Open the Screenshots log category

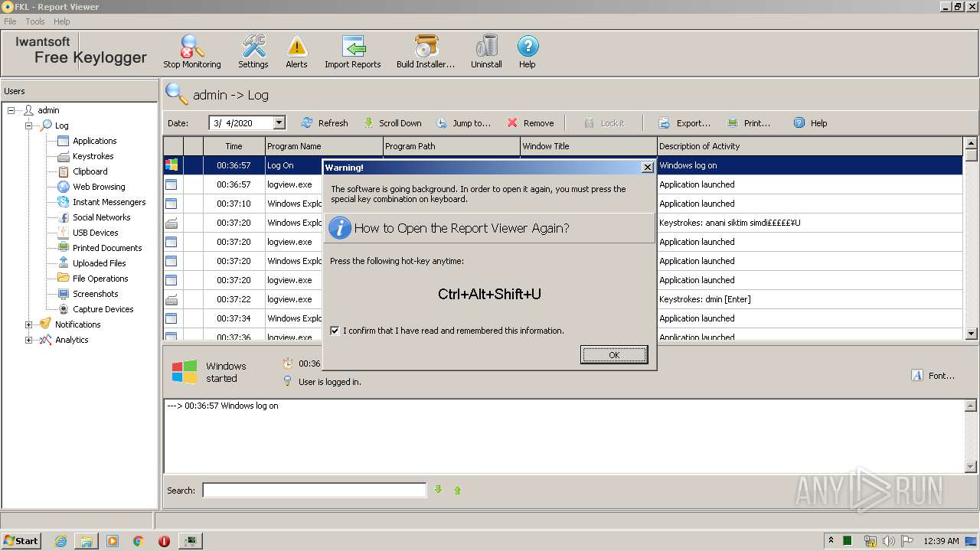click(95, 294)
